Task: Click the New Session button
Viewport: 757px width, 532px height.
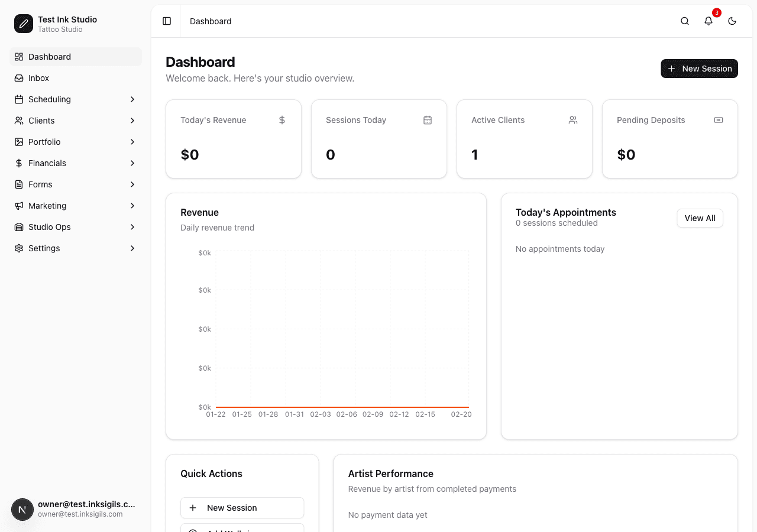Action: 699,69
